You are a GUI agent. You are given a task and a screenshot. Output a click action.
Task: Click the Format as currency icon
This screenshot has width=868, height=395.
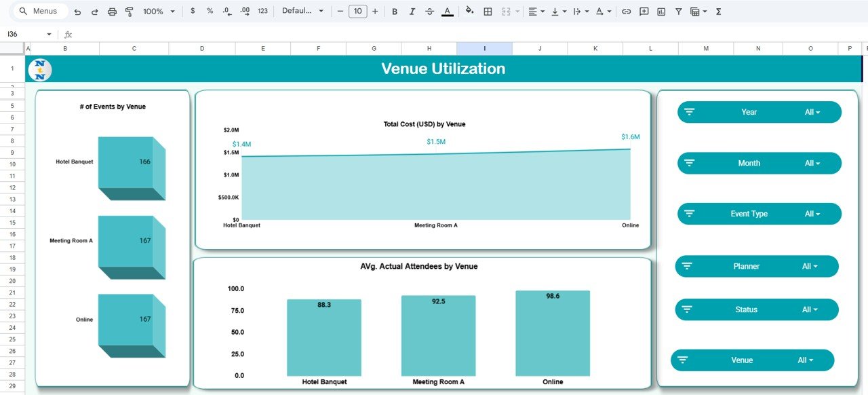tap(192, 11)
